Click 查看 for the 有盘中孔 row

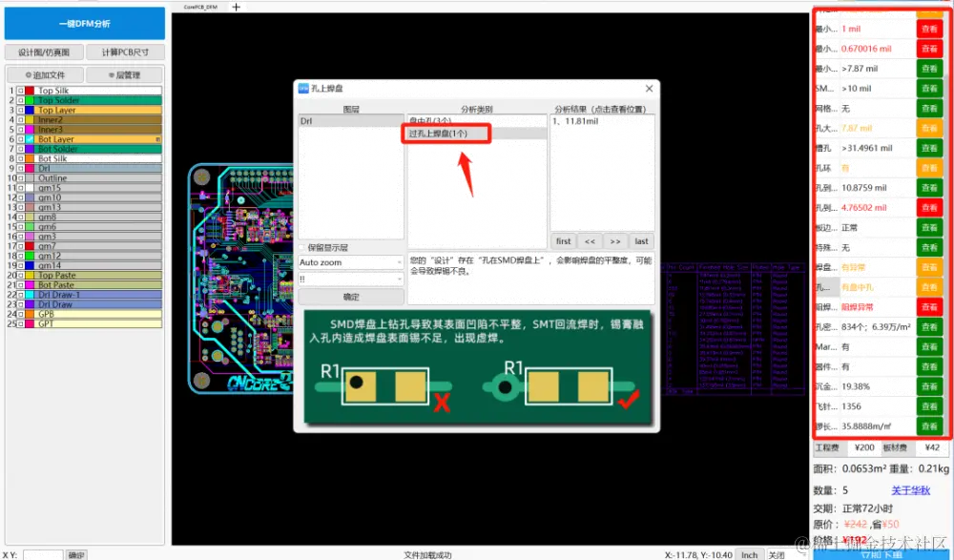click(929, 287)
